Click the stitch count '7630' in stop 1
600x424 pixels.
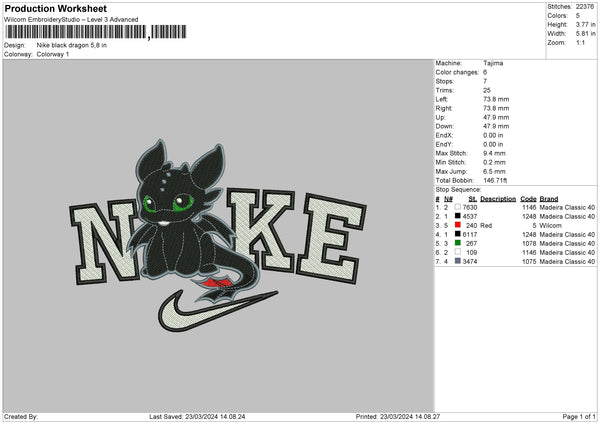[x=470, y=207]
